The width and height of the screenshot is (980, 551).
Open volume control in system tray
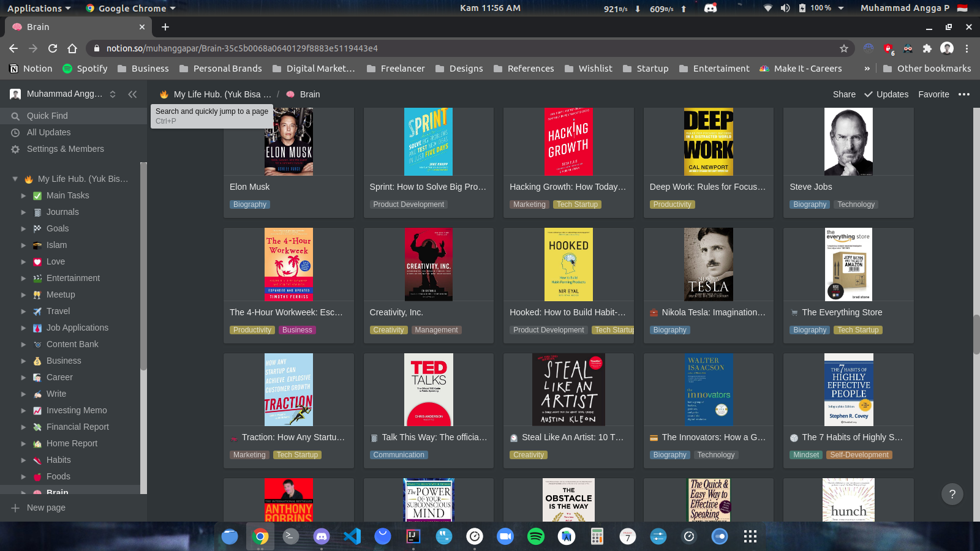(x=785, y=8)
